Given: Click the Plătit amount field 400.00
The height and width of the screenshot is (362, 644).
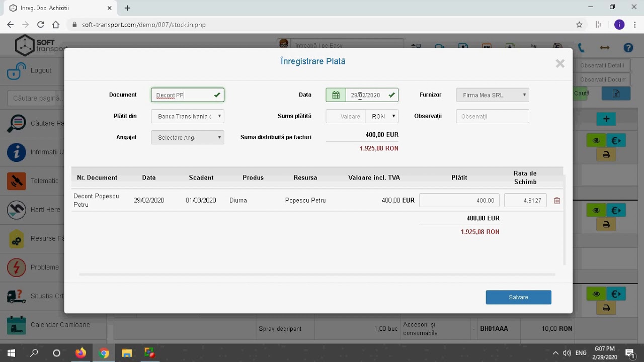Looking at the screenshot, I should pos(459,200).
